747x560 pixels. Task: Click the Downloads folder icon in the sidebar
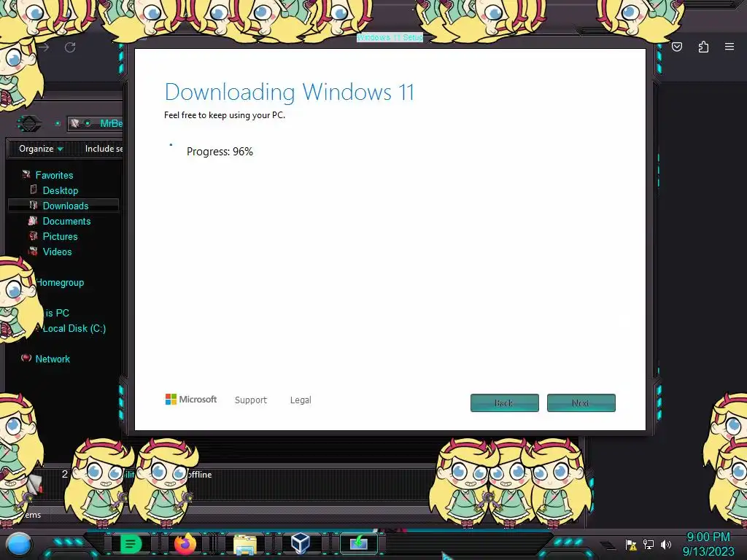(x=34, y=205)
